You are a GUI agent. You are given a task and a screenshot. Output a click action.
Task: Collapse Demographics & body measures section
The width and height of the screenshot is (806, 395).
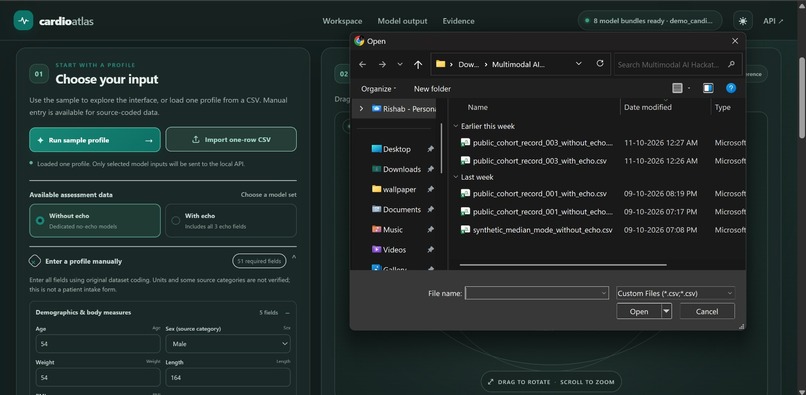tap(287, 313)
